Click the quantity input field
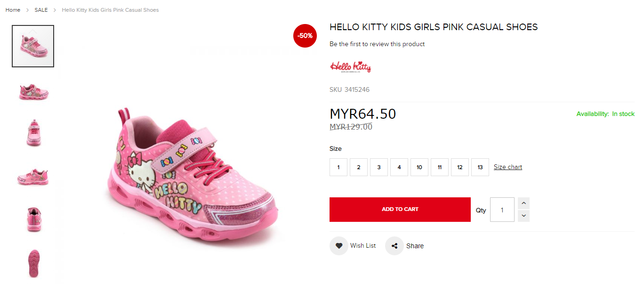The image size is (644, 284). tap(502, 210)
